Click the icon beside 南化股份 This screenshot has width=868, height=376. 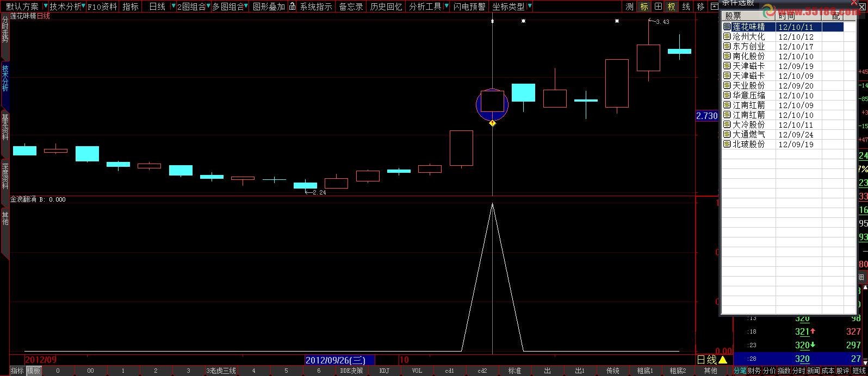pos(727,56)
